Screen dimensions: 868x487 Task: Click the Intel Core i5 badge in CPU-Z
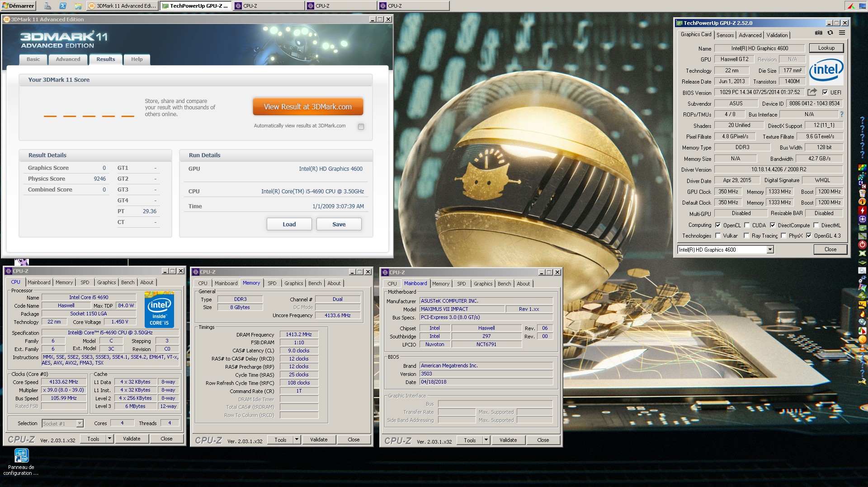159,310
